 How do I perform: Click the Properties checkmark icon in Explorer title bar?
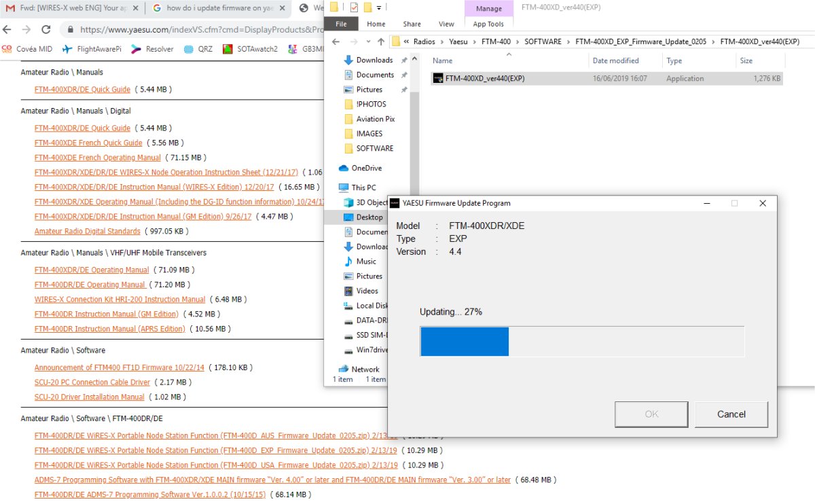[x=355, y=7]
